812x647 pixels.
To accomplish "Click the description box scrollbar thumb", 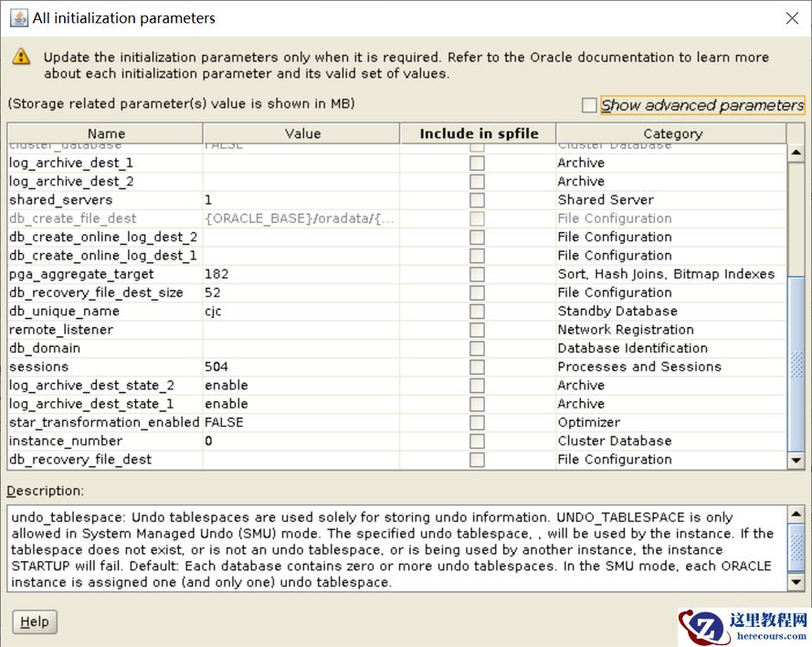I will (796, 547).
